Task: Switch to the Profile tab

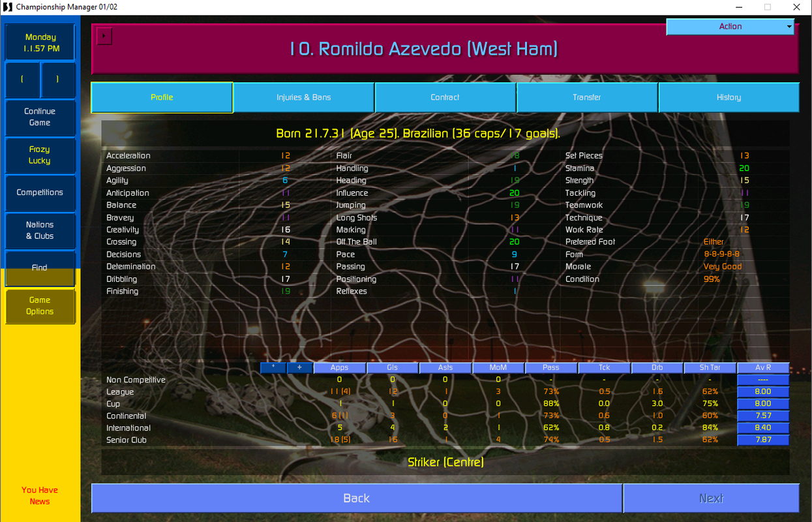Action: tap(162, 97)
